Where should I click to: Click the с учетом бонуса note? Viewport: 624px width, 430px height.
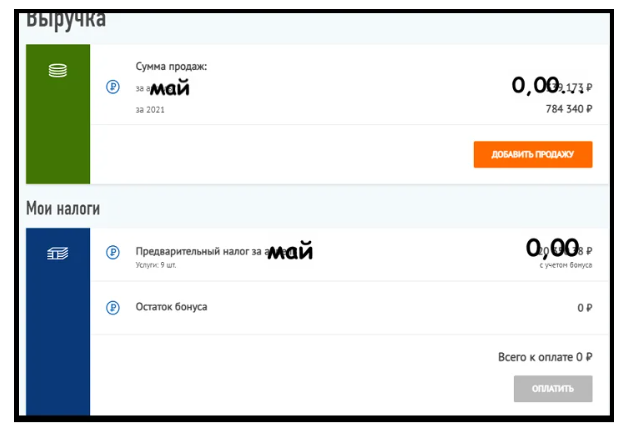click(x=565, y=265)
